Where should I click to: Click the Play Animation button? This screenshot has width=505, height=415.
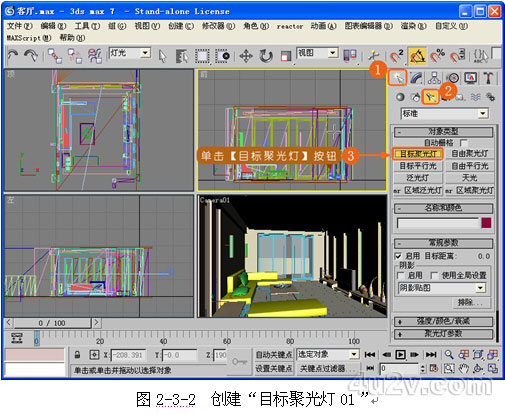[x=400, y=354]
